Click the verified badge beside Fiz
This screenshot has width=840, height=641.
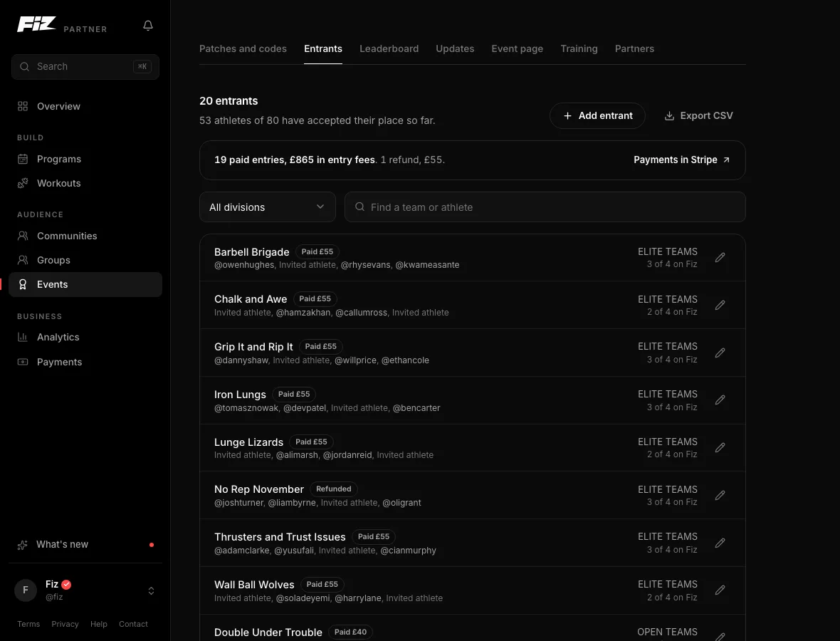pos(66,584)
